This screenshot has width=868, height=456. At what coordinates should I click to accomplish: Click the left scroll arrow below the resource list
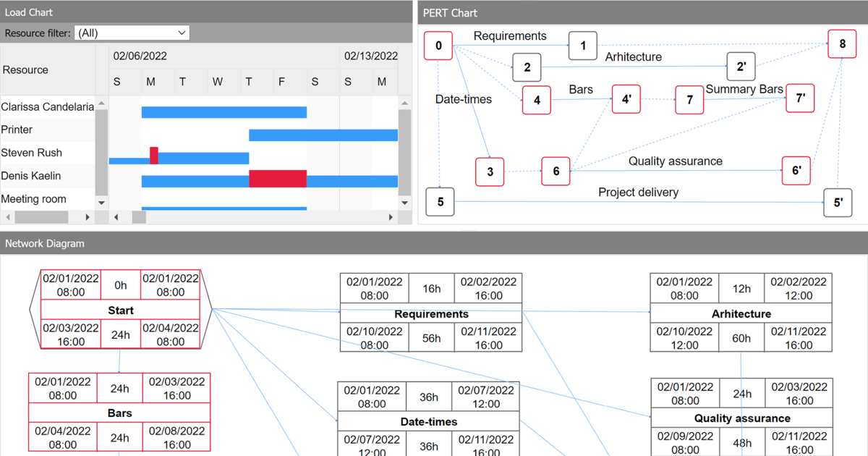pos(7,216)
